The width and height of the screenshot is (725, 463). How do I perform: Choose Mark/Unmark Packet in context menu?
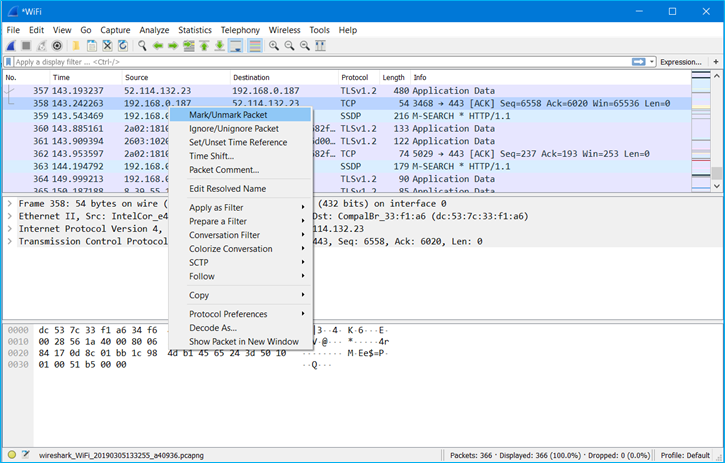coord(240,115)
